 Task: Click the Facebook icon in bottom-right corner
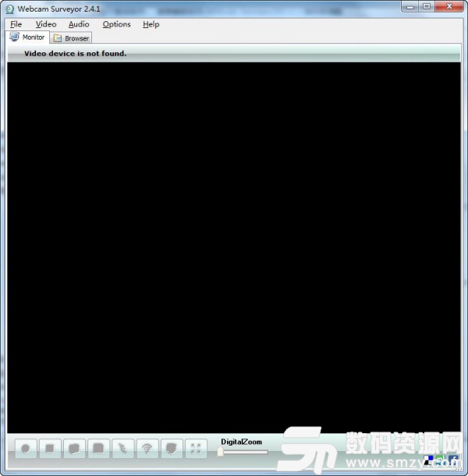click(x=454, y=458)
